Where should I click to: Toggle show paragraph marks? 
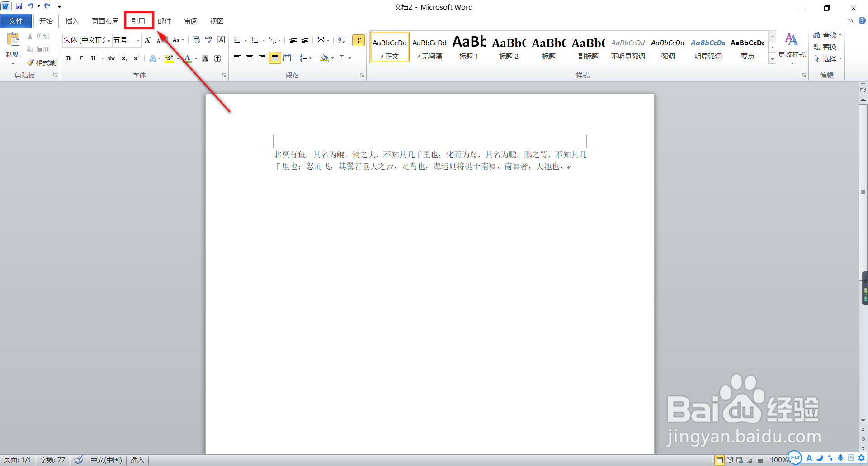359,40
